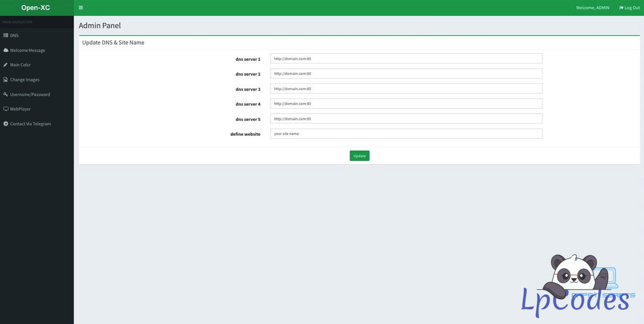Click the image icon beside Change Images
The image size is (644, 324).
tap(6, 79)
